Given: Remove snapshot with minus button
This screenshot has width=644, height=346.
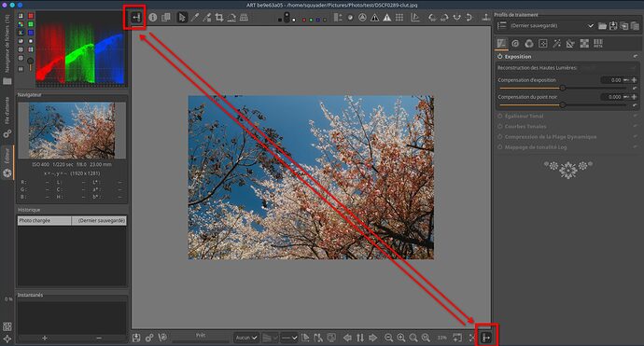Looking at the screenshot, I should coord(99,339).
